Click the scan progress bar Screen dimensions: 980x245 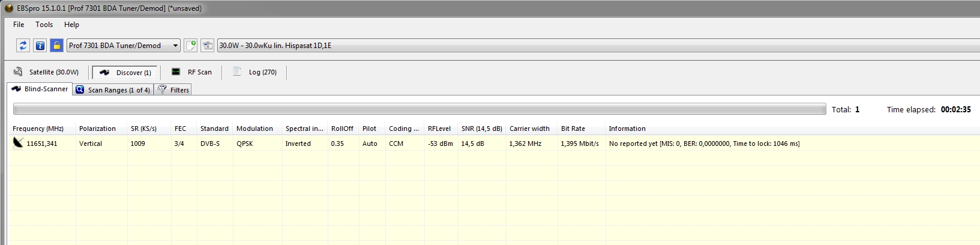419,109
